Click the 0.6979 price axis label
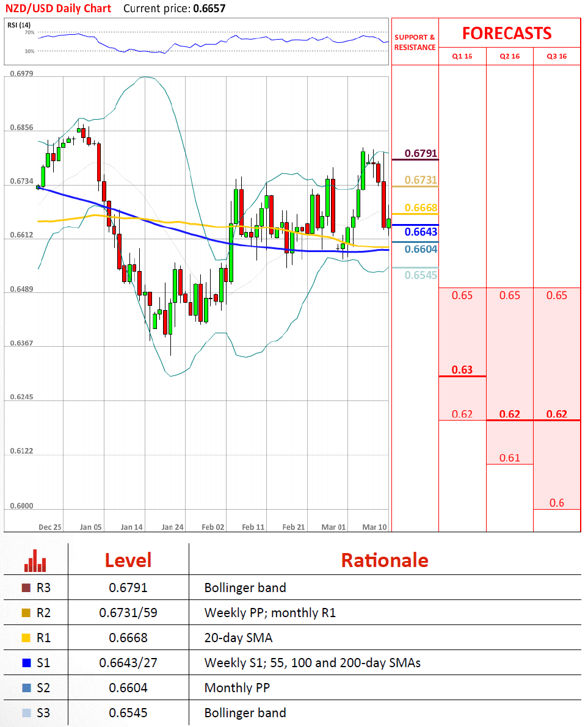Screen dimensions: 588x727 tap(22, 74)
